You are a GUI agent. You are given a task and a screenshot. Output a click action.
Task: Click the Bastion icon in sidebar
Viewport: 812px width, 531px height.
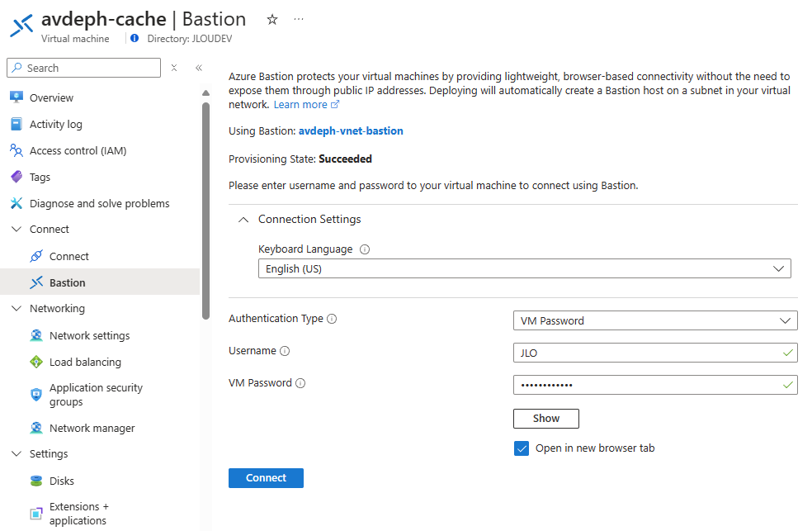click(x=36, y=282)
